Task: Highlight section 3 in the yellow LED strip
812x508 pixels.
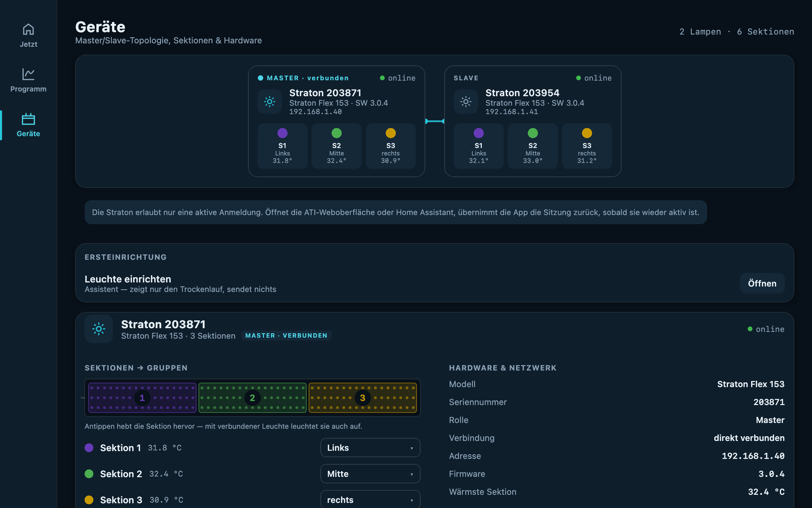Action: tap(363, 398)
